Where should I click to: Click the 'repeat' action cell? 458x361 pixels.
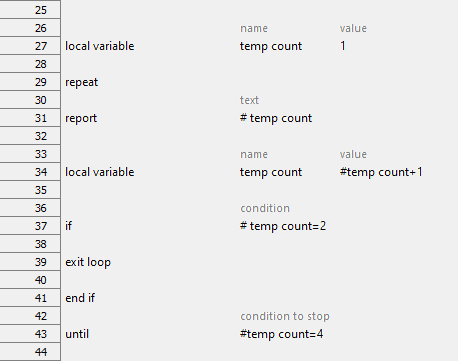(82, 82)
